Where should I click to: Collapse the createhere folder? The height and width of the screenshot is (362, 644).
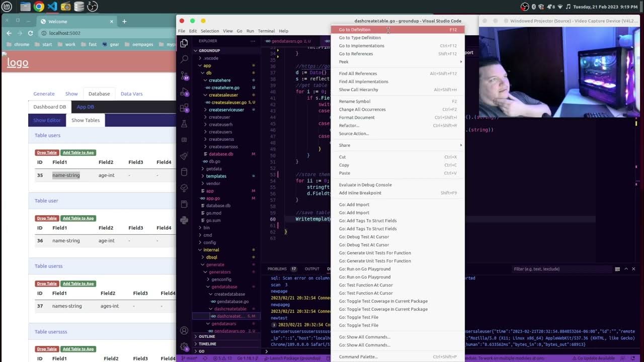pyautogui.click(x=219, y=80)
